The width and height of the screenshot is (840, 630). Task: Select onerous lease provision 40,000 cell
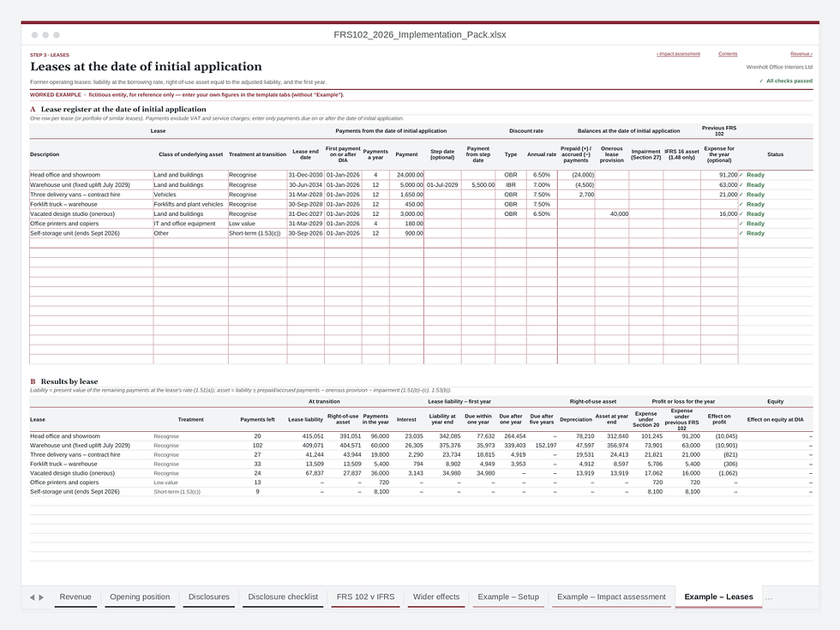pos(612,213)
